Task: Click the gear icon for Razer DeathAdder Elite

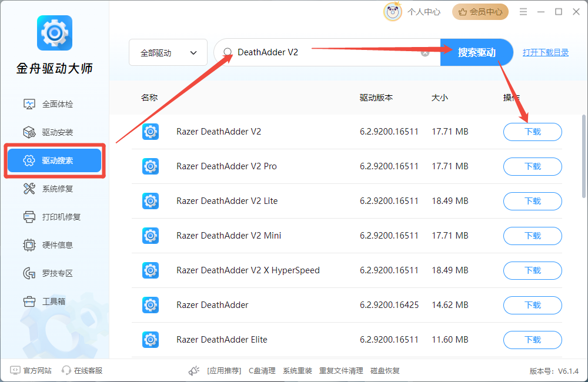Action: point(151,340)
